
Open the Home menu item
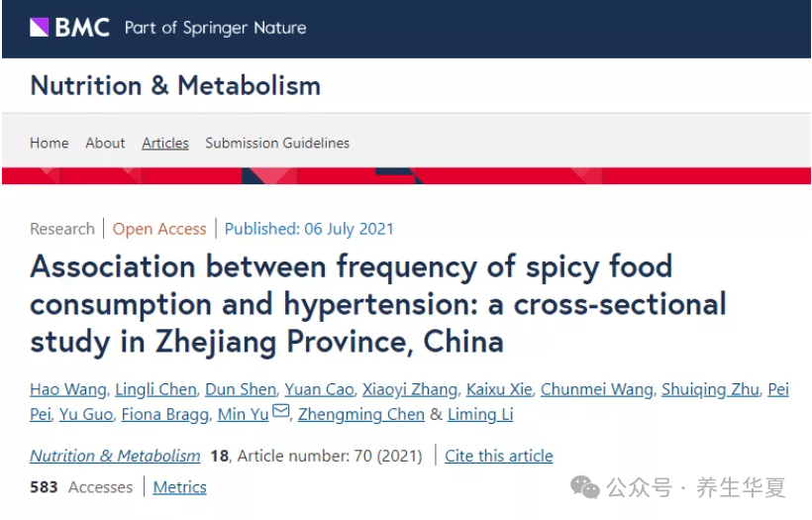pos(50,143)
